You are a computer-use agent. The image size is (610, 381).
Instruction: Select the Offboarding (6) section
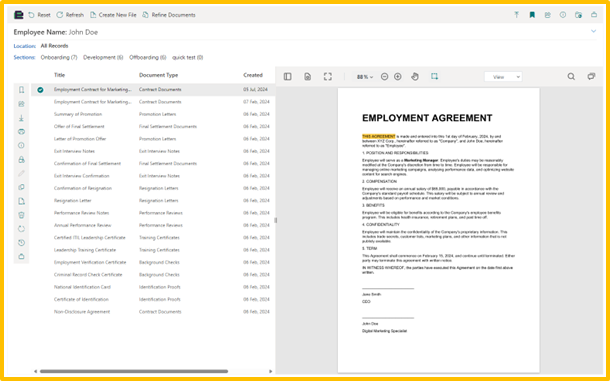148,58
